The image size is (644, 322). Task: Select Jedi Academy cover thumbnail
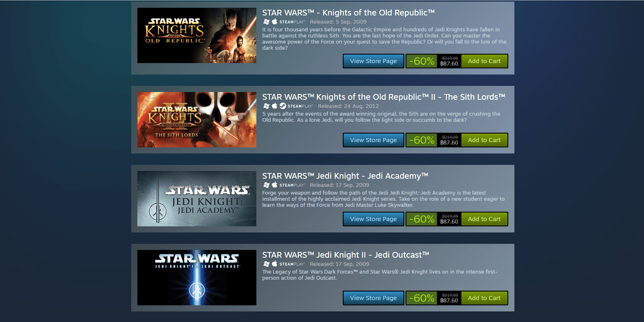click(x=197, y=199)
